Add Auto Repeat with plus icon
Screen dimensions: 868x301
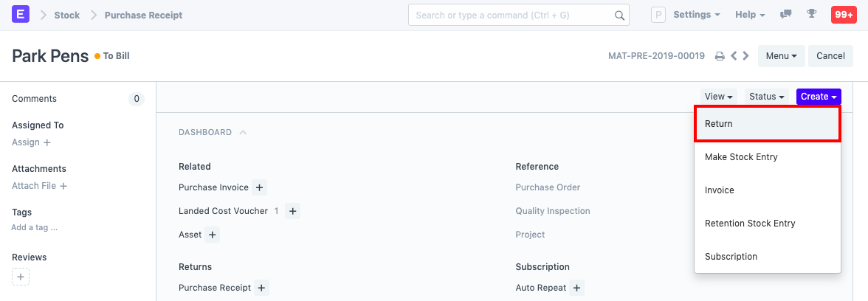click(577, 288)
